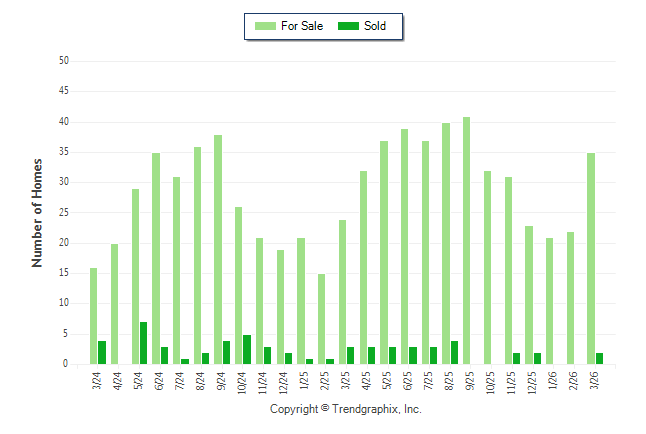Image resolution: width=646 pixels, height=434 pixels.
Task: Click the For Sale legend color swatch
Action: (x=266, y=26)
